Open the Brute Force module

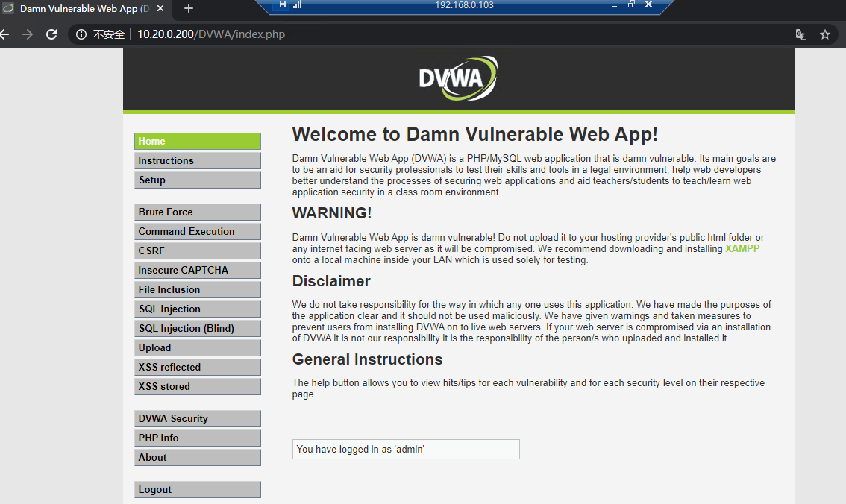198,212
